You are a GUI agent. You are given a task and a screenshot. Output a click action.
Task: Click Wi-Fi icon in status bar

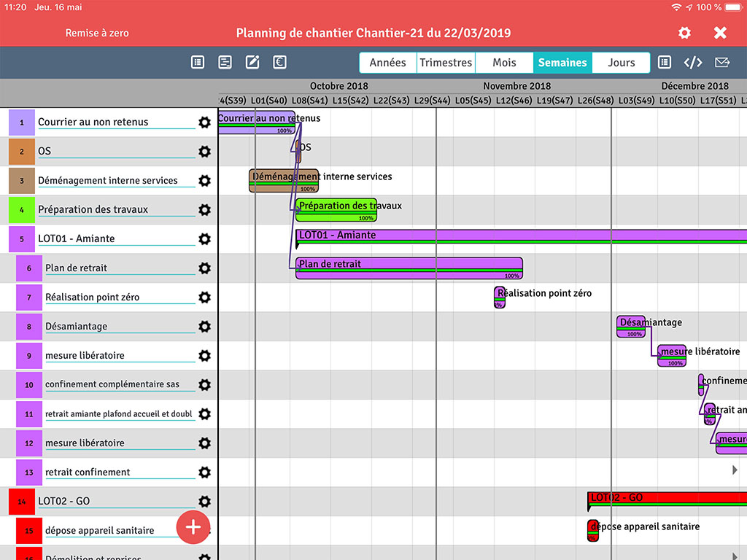click(676, 7)
